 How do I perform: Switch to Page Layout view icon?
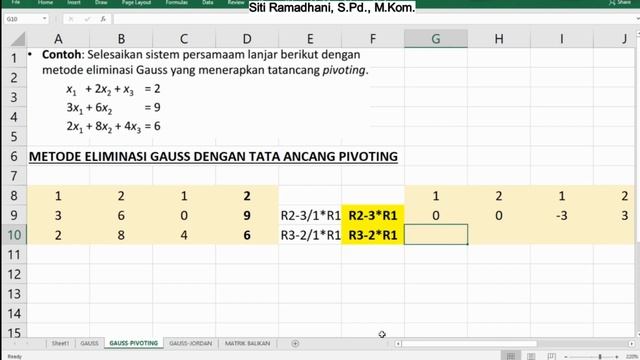pyautogui.click(x=531, y=356)
